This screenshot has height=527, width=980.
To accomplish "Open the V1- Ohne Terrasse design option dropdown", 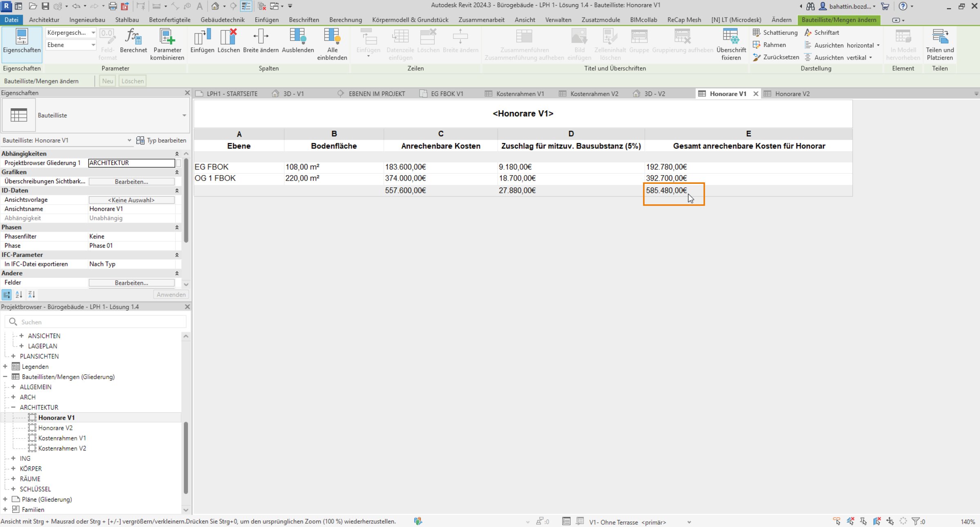I will coord(689,522).
